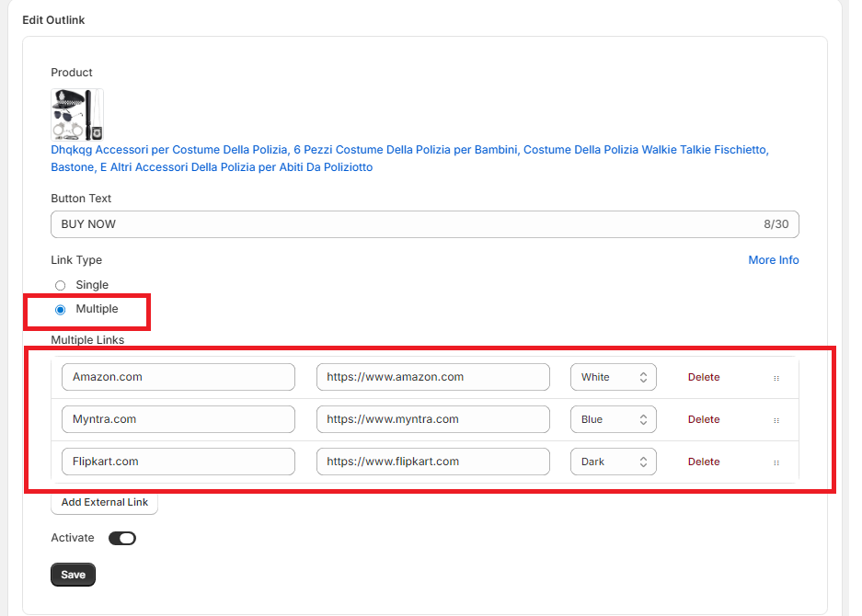This screenshot has height=616, width=862.
Task: Grab the drag handle of Amazon.com row
Action: pos(776,378)
